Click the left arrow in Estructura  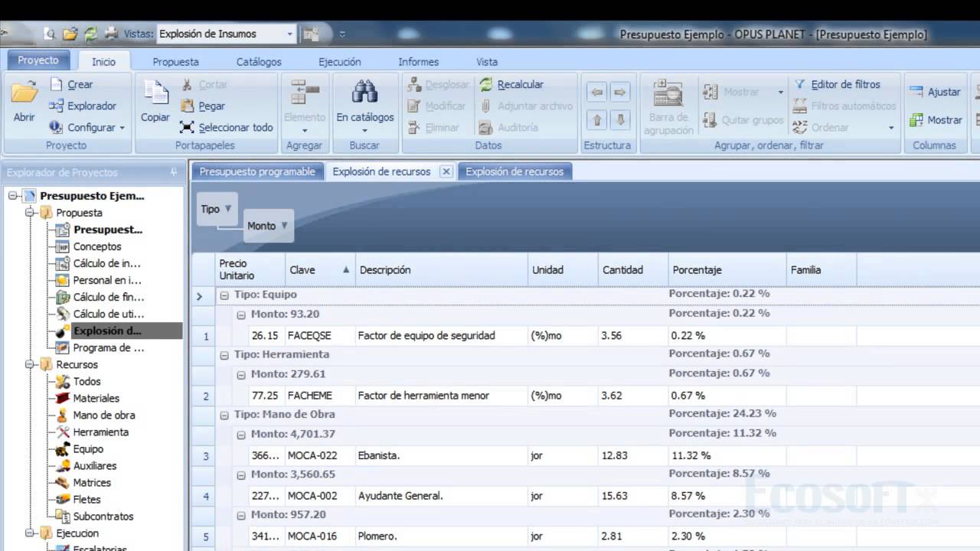pyautogui.click(x=597, y=93)
